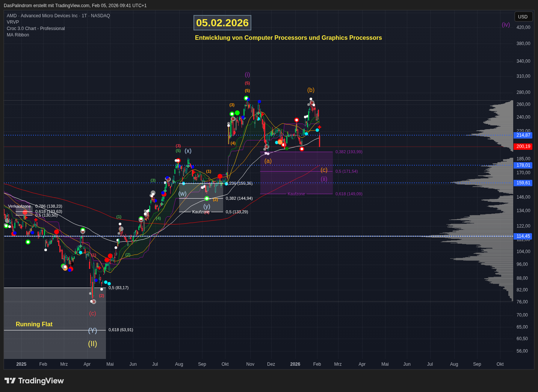Click the TradingView logo
The width and height of the screenshot is (538, 392).
pos(34,381)
